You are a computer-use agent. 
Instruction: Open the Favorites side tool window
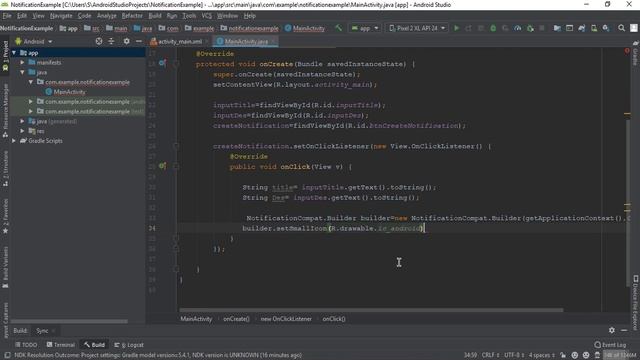(5, 216)
